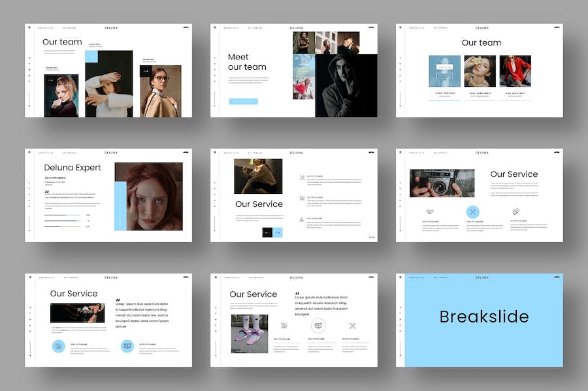Click the woman with glasses team photo

[161, 91]
